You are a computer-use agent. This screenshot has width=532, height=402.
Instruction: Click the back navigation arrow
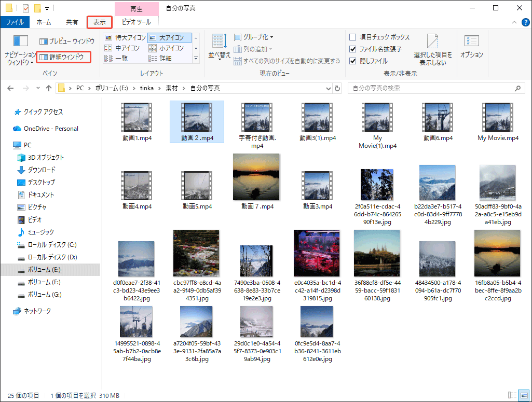(10, 88)
